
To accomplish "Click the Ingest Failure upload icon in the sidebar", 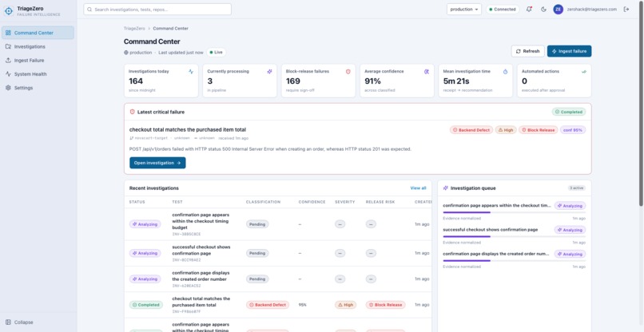I will click(x=8, y=61).
